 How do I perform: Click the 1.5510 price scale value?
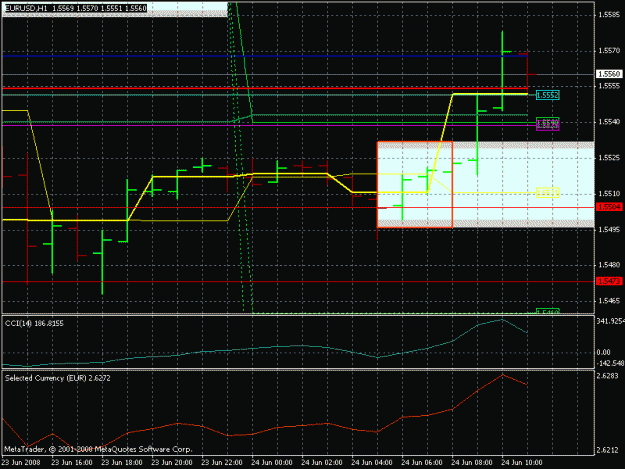coord(609,194)
